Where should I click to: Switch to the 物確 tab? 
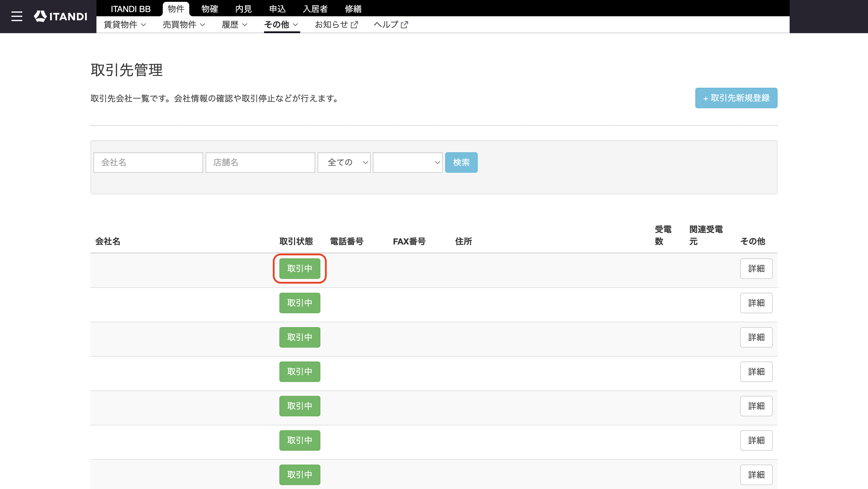click(x=209, y=9)
